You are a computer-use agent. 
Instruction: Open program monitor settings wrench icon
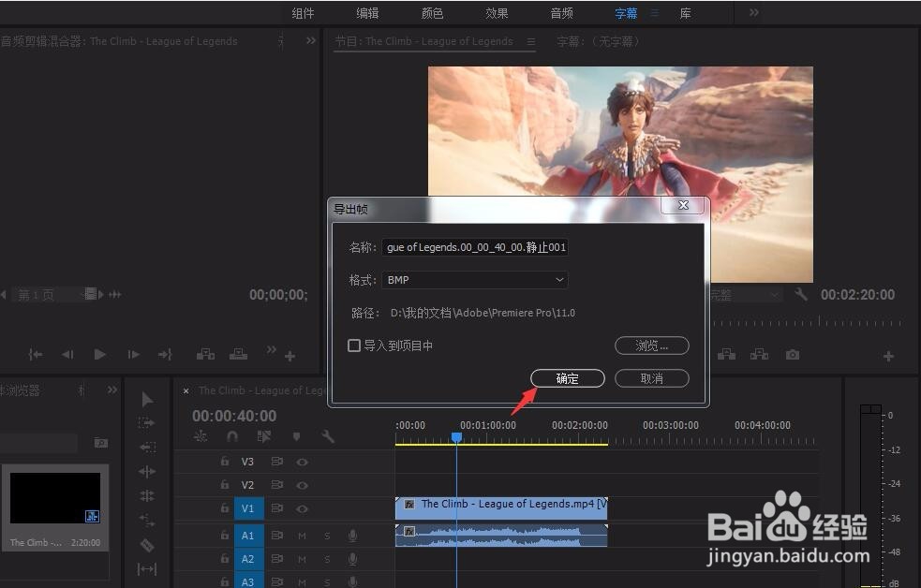coord(800,294)
